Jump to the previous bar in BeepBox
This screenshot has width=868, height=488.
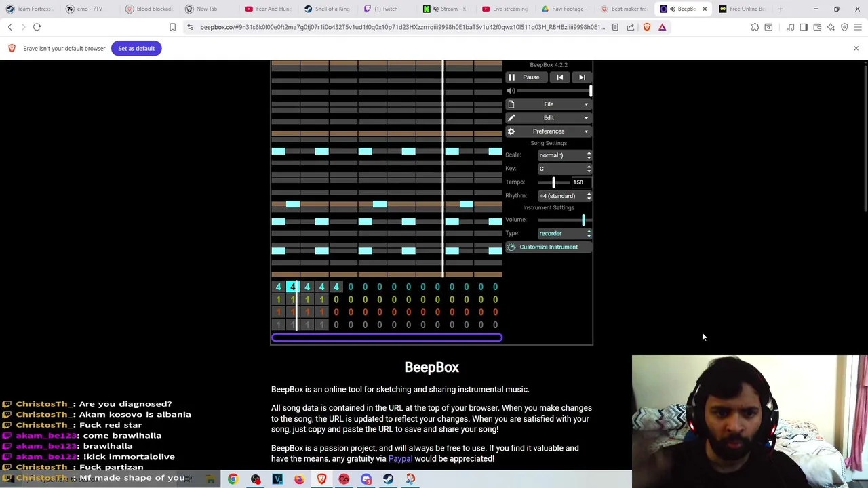tap(560, 77)
